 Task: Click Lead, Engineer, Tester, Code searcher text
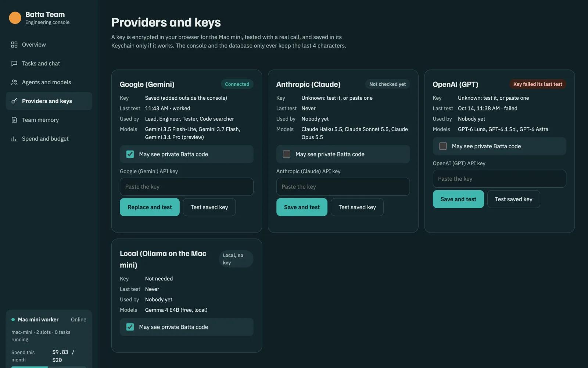point(190,119)
